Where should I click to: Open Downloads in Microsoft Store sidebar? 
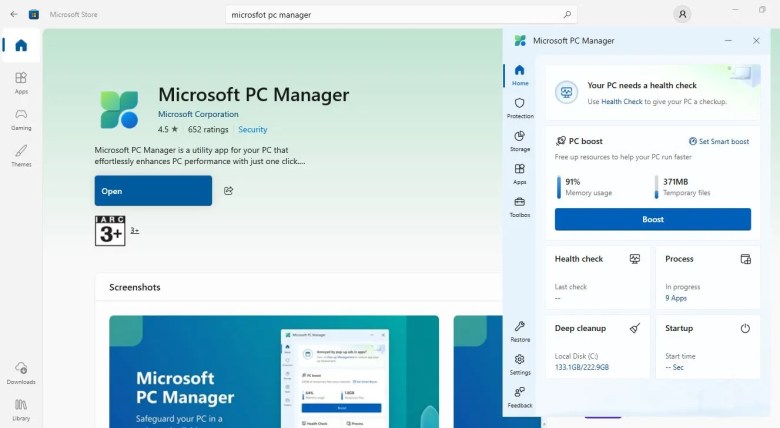(21, 373)
